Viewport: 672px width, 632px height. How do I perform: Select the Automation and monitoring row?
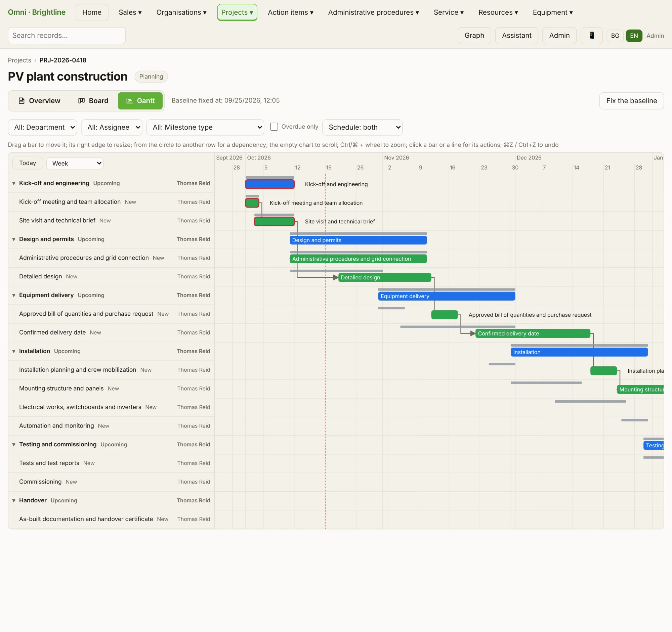111,426
